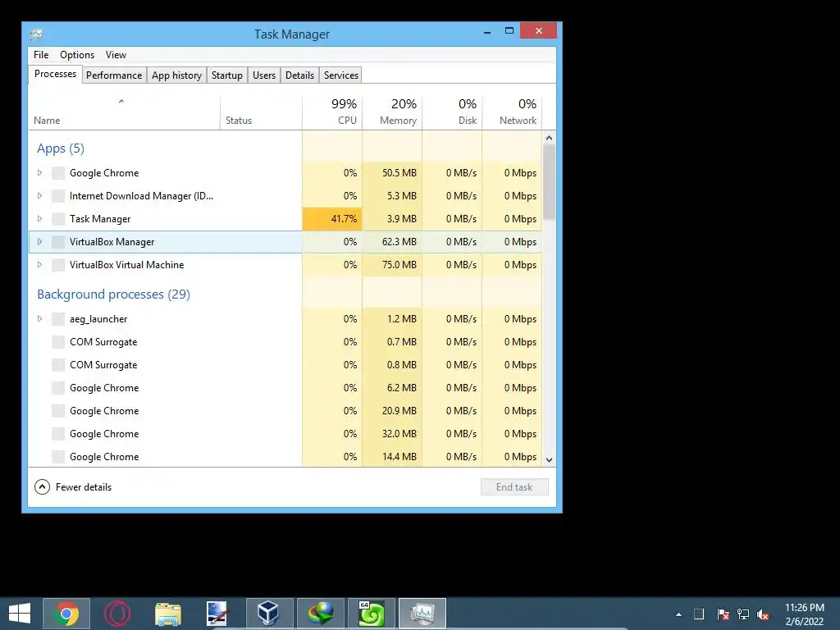Click the 50.5 MB memory value

pyautogui.click(x=399, y=172)
